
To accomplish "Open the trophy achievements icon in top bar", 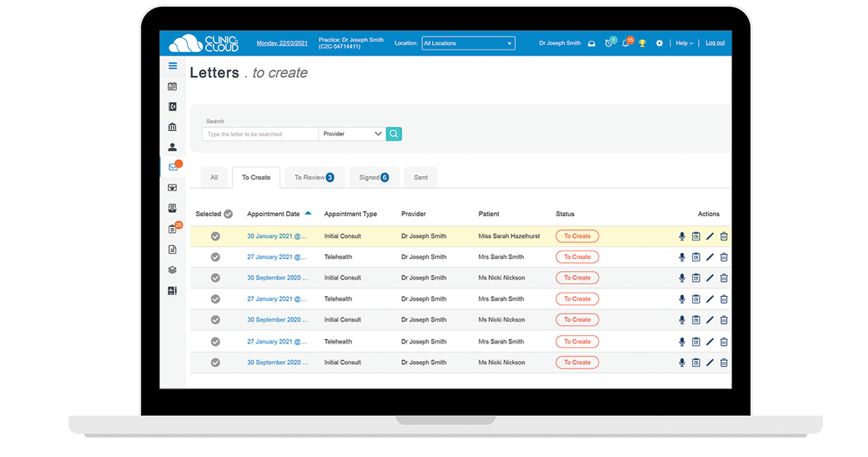I will click(642, 43).
